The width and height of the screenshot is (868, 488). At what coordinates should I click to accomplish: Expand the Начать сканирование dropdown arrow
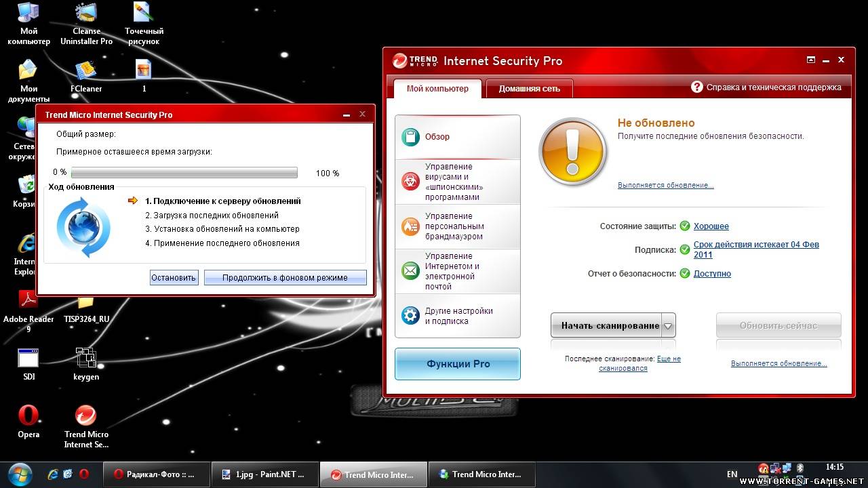(668, 326)
